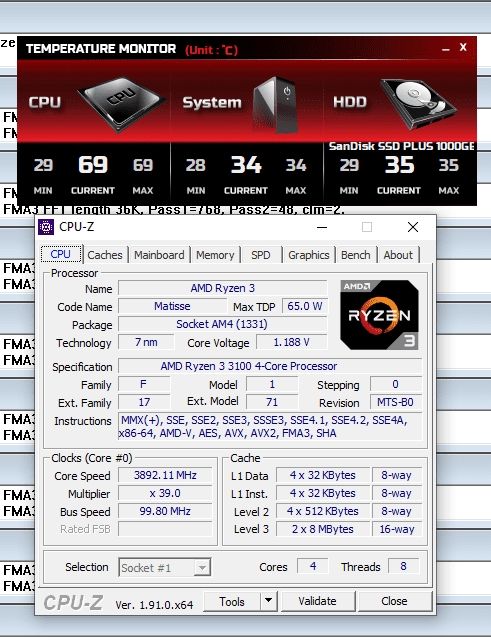
Task: Click the Core Speed value 3892.11 MHz
Action: pos(165,475)
